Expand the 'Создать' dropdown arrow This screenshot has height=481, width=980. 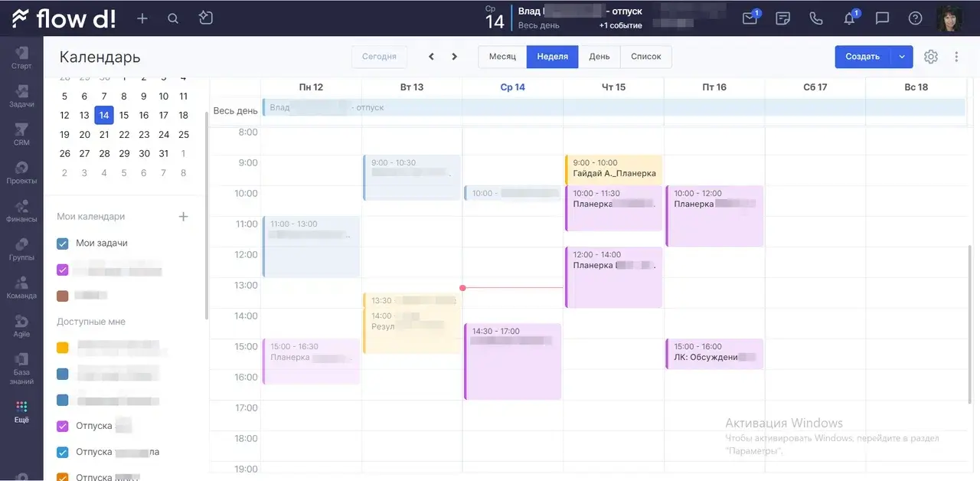click(902, 57)
